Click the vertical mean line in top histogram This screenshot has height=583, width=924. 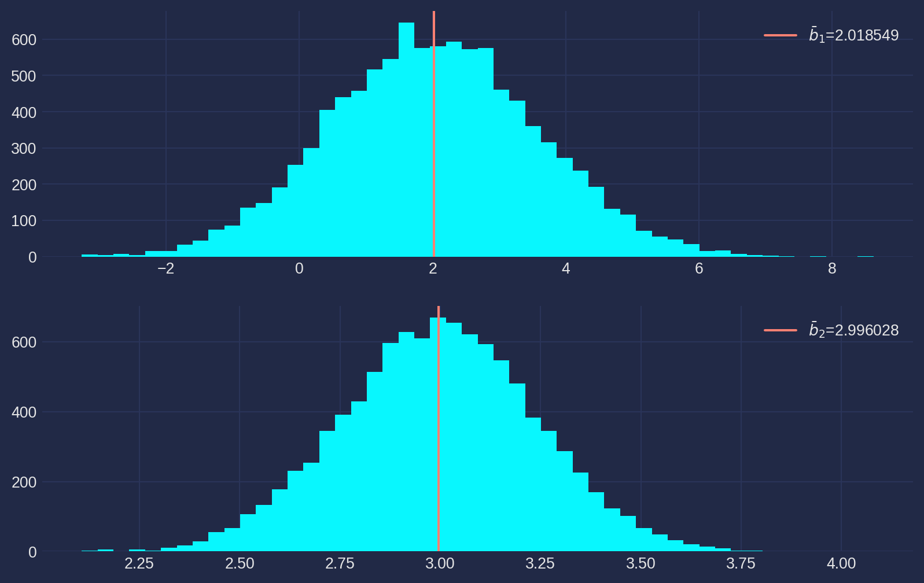[433, 134]
